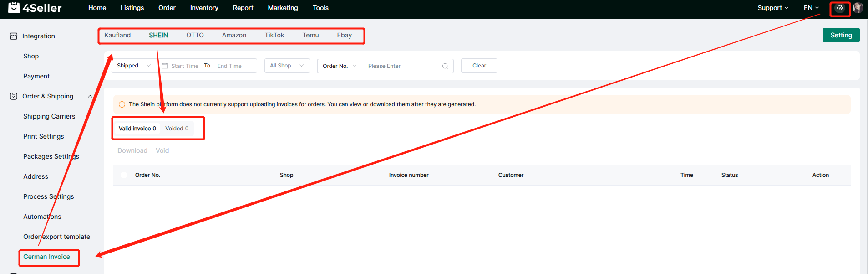Open the Inventory menu
Image resolution: width=868 pixels, height=274 pixels.
pos(204,8)
